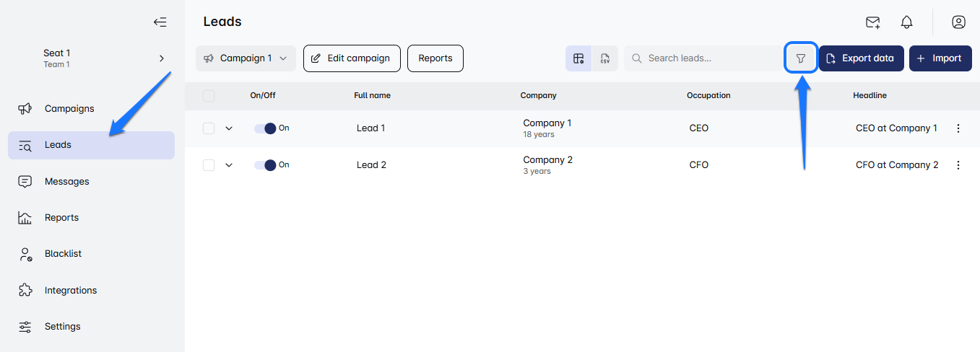Click the Edit campaign button
980x352 pixels.
(351, 58)
